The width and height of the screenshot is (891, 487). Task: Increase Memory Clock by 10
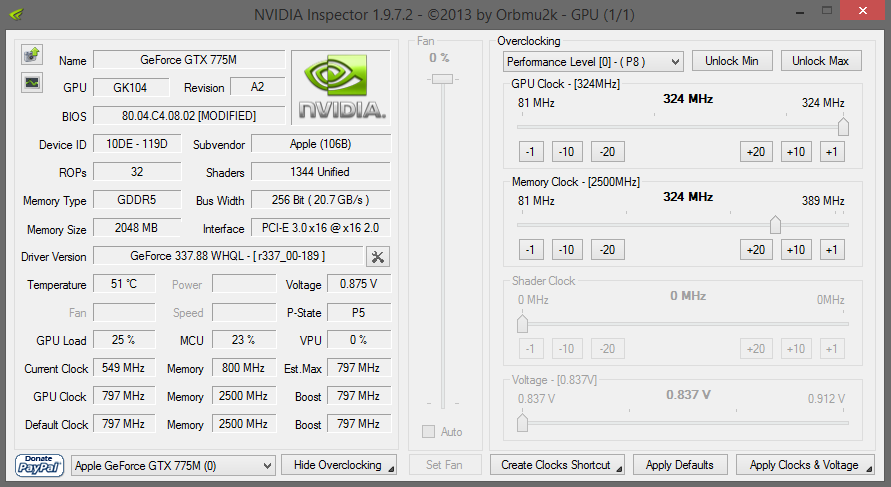(x=796, y=249)
